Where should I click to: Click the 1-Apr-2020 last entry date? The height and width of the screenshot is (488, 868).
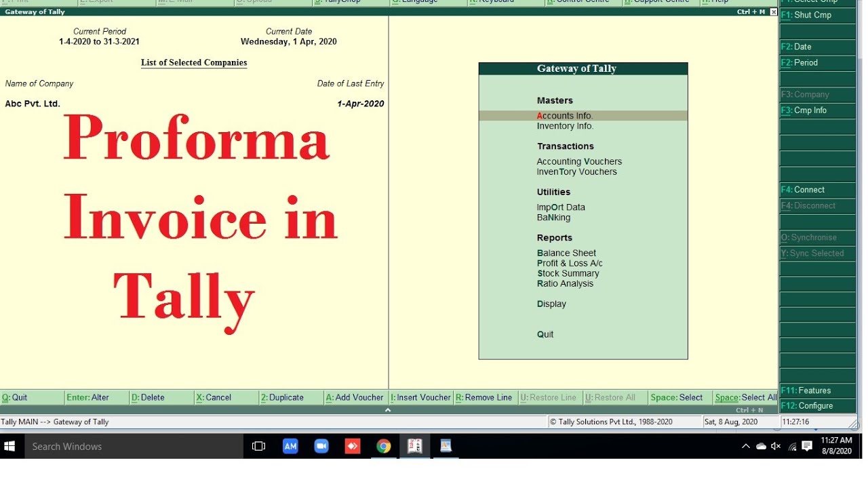click(x=361, y=104)
